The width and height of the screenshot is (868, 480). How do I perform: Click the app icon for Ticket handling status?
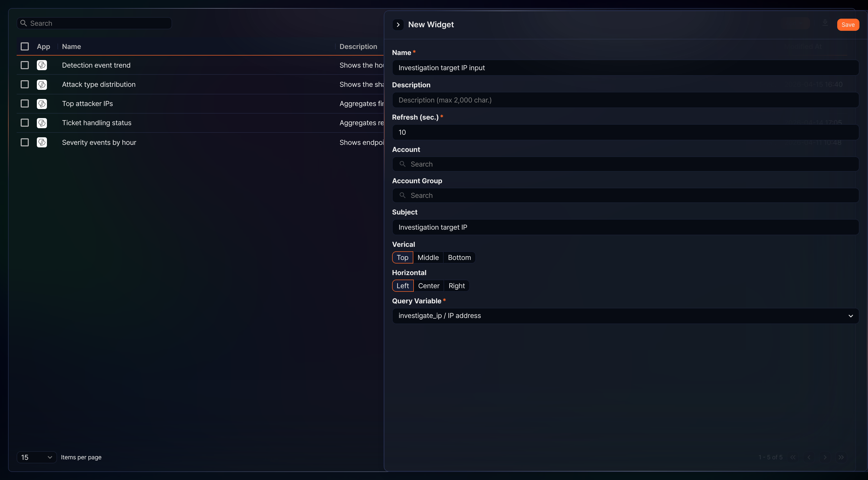point(42,123)
